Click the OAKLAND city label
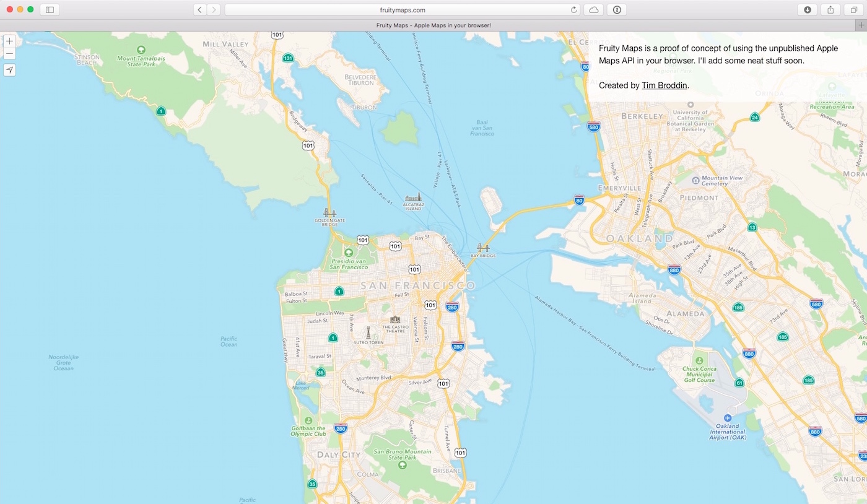This screenshot has height=504, width=867. coord(640,238)
